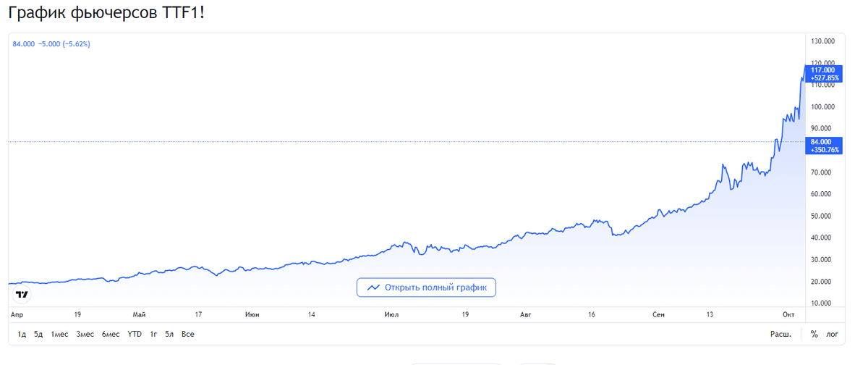This screenshot has height=365, width=868.
Task: Select the 3мес time range
Action: pos(85,335)
